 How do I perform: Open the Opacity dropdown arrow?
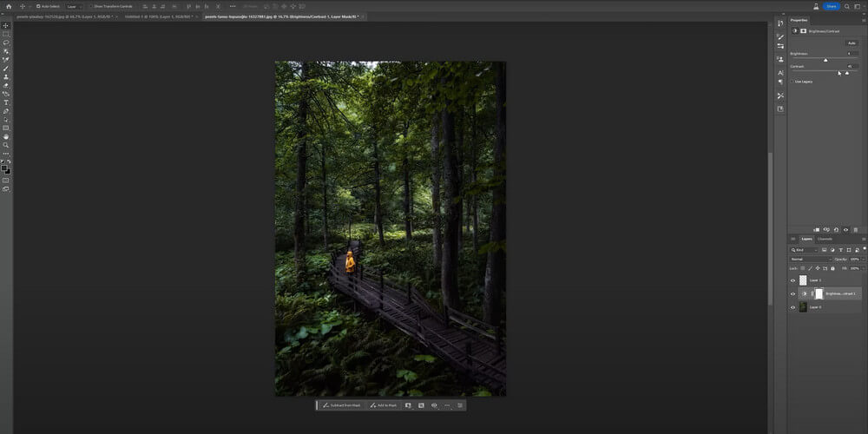864,260
